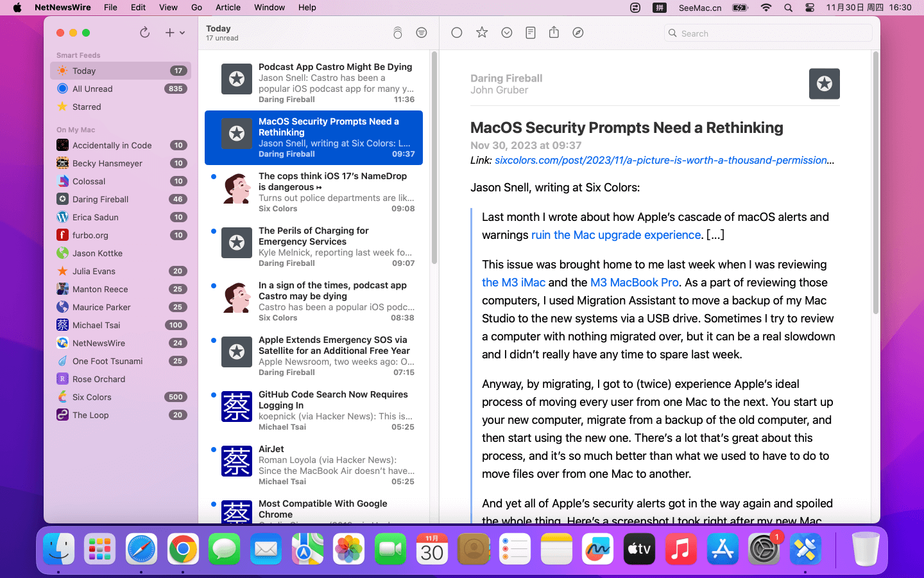Open the View menu

[168, 8]
